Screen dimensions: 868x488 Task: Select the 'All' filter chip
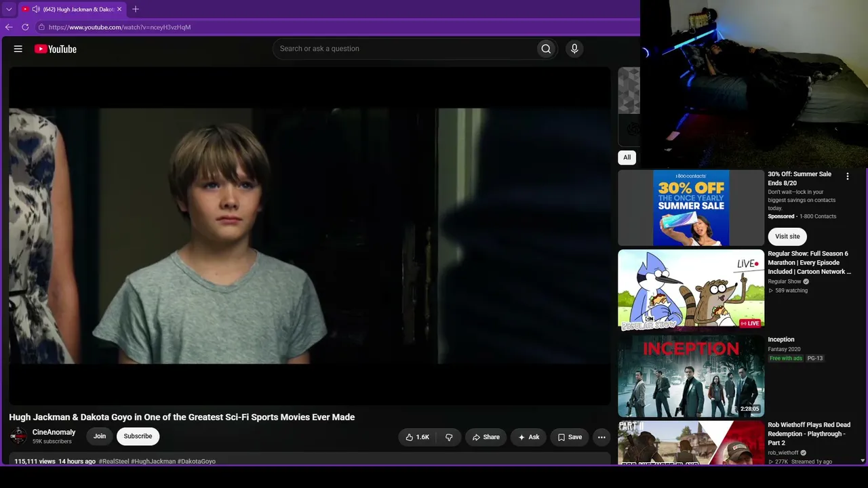pos(627,157)
